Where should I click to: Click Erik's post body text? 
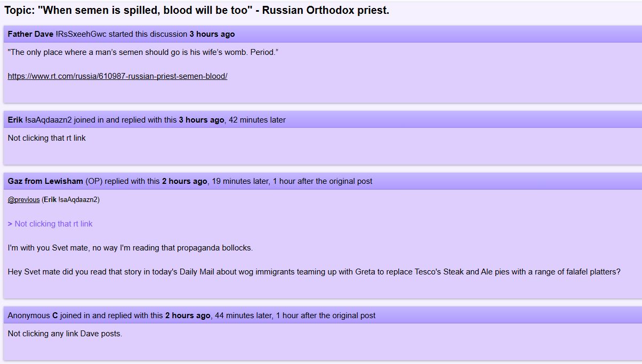46,138
